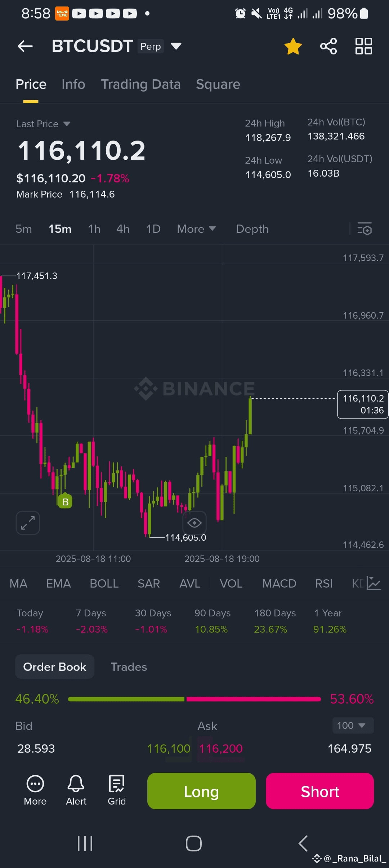
Task: Tap the green B buy marker
Action: (x=65, y=501)
